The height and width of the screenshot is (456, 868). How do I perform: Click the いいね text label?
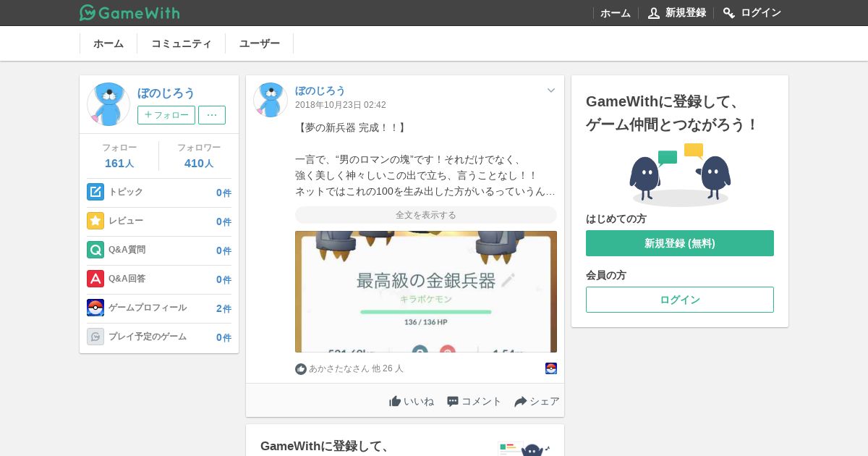419,401
